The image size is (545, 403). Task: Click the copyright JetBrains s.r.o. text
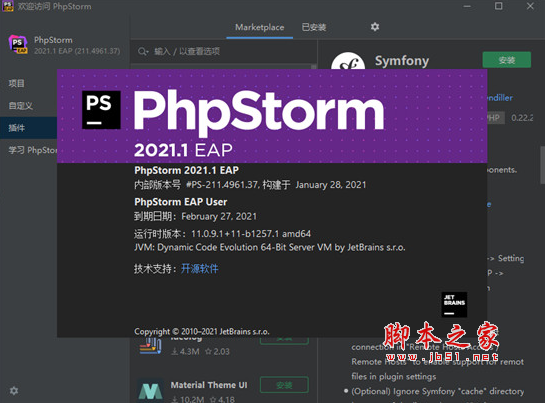(x=202, y=332)
